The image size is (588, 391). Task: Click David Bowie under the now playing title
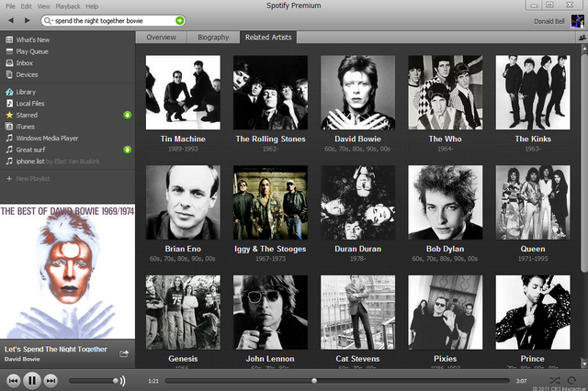tap(22, 359)
